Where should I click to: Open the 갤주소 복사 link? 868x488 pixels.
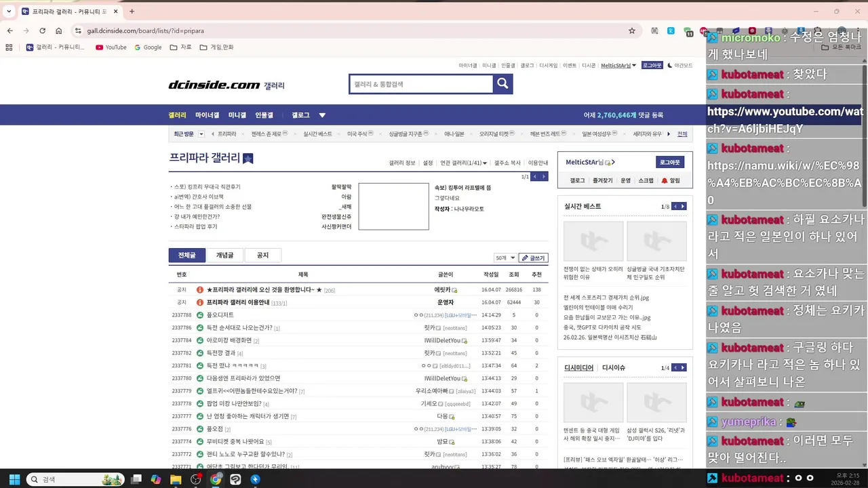[507, 163]
